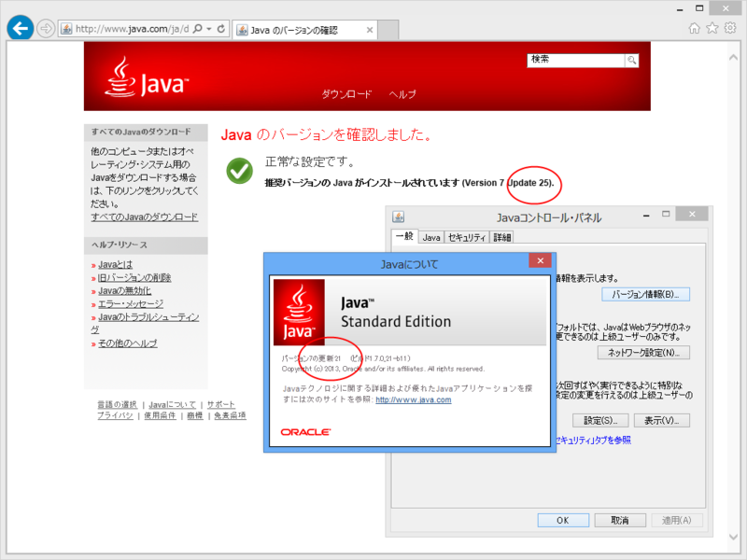
Task: Click the Java Control Panel title bar icon
Action: [399, 217]
